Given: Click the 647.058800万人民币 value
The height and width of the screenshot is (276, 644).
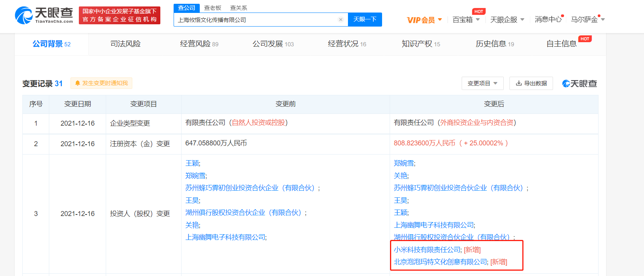Looking at the screenshot, I should click(216, 143).
